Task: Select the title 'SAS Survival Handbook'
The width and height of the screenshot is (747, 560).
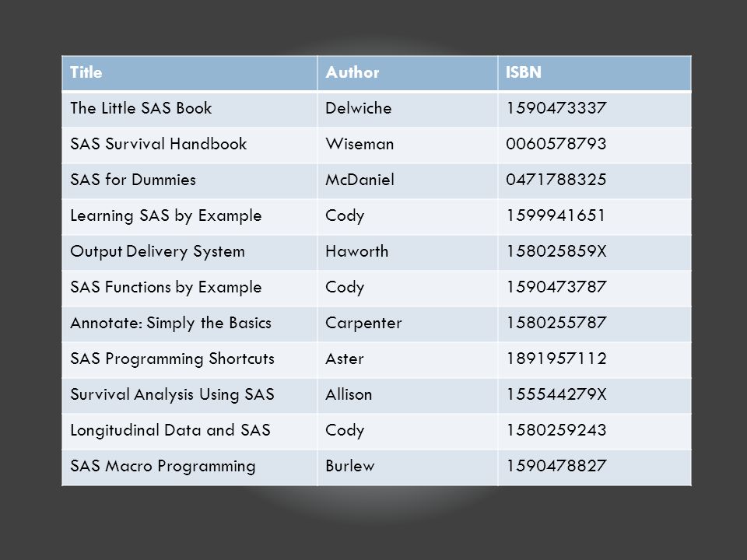Action: click(x=158, y=144)
